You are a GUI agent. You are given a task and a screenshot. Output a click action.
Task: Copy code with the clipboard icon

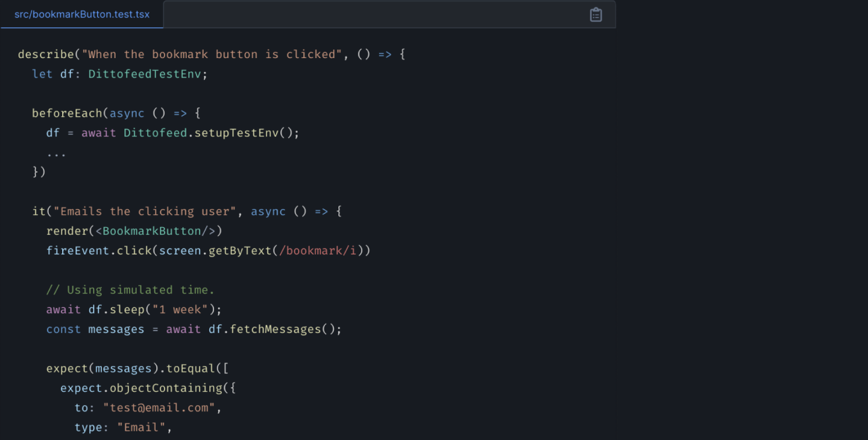pos(595,15)
